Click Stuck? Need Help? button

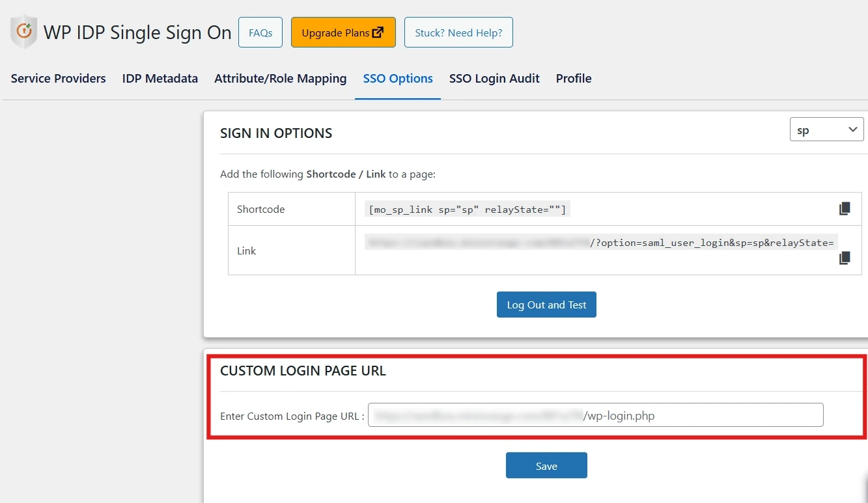pyautogui.click(x=458, y=33)
